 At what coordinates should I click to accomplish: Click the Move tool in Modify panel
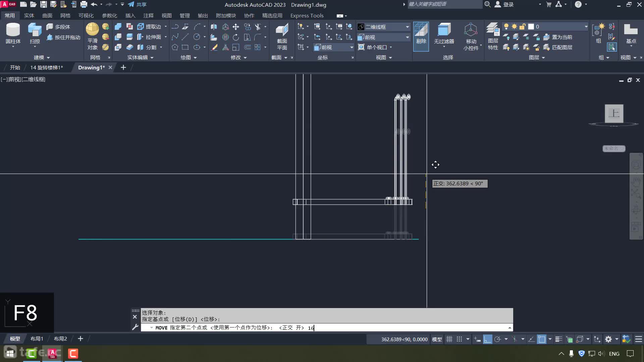point(236,26)
